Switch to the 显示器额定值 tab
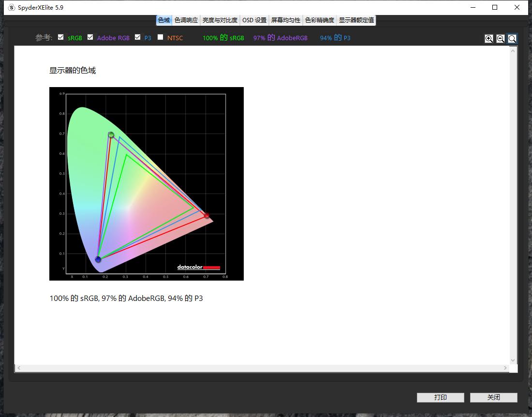This screenshot has height=417, width=532. (x=356, y=20)
